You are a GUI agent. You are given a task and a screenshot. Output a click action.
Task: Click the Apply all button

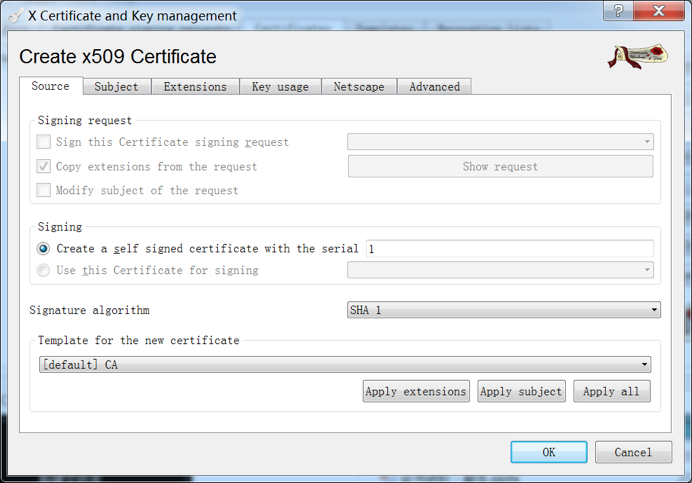[x=611, y=391]
